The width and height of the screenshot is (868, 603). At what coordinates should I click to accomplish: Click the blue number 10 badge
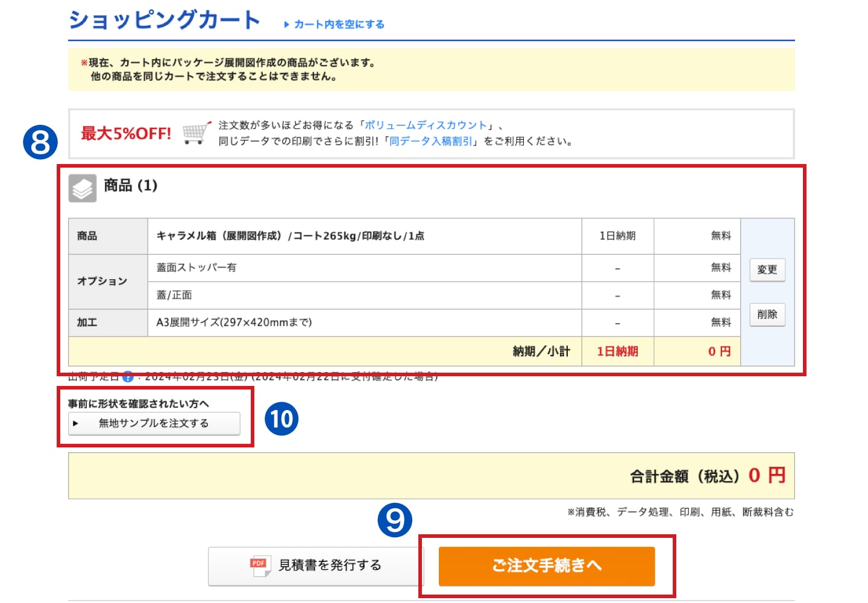(x=281, y=419)
